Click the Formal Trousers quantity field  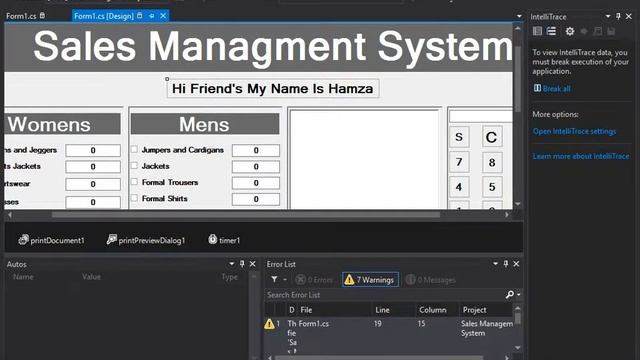click(256, 183)
